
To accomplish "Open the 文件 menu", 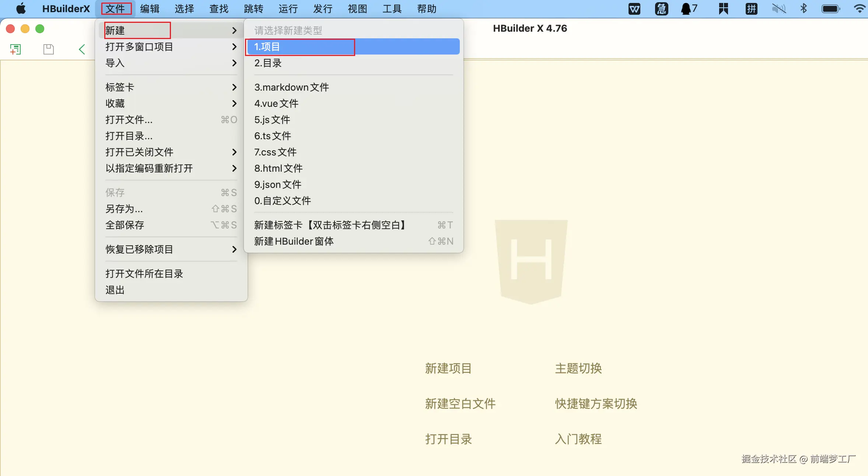I will point(116,8).
